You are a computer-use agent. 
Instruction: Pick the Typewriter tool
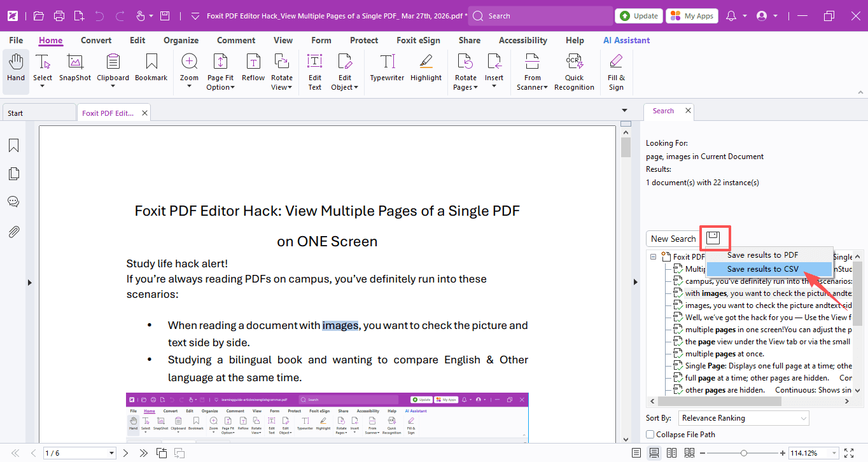(x=387, y=69)
